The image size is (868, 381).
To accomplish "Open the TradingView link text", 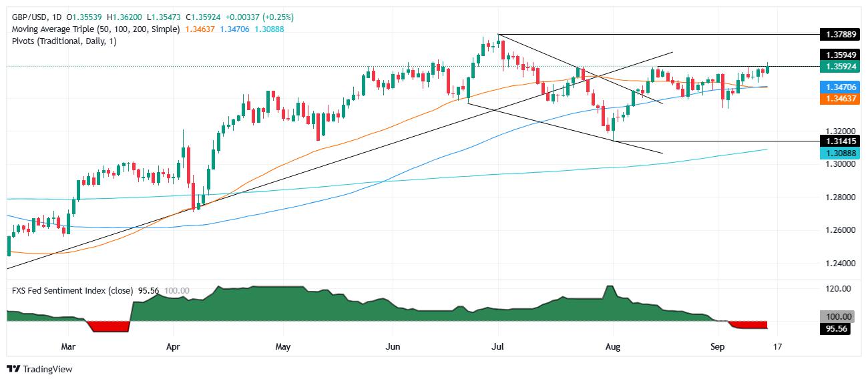I will click(47, 369).
